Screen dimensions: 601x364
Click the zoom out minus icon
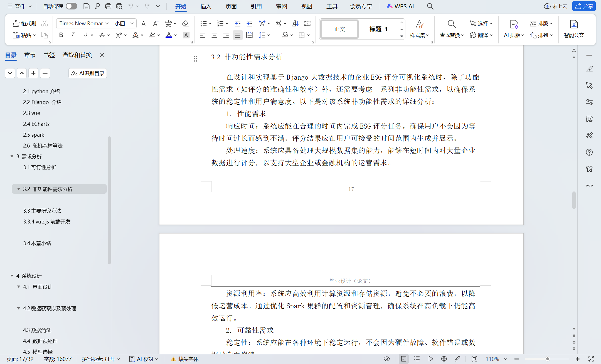pyautogui.click(x=517, y=359)
